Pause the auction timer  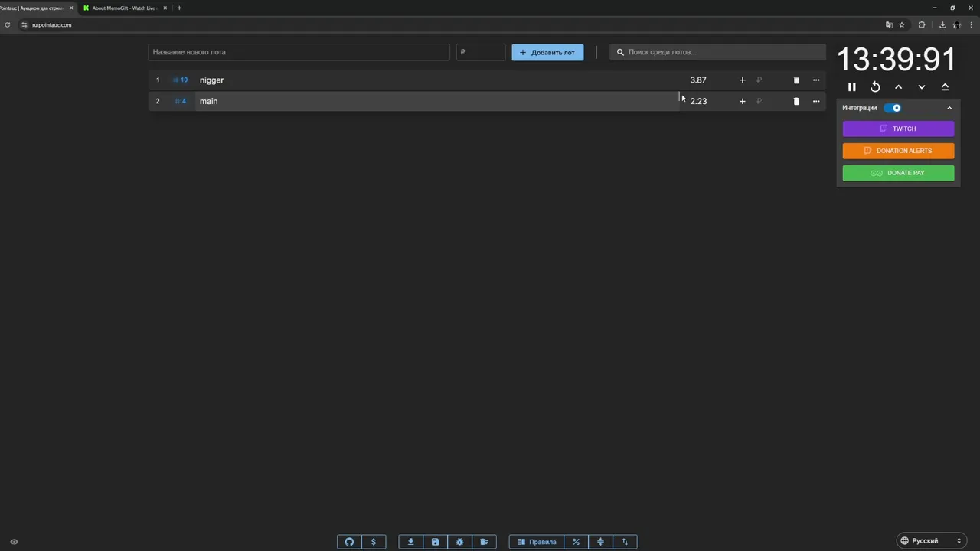pos(851,87)
